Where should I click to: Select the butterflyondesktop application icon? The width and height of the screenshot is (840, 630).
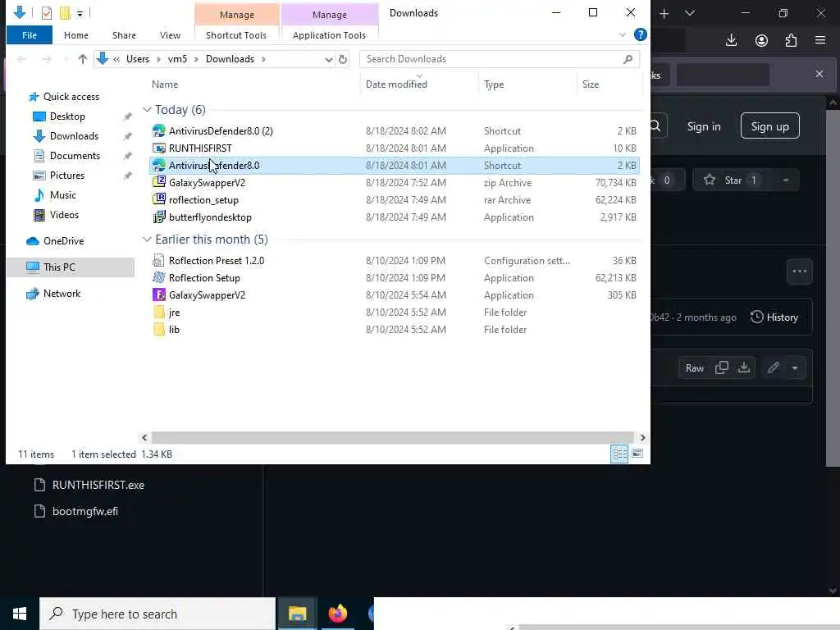(x=159, y=217)
